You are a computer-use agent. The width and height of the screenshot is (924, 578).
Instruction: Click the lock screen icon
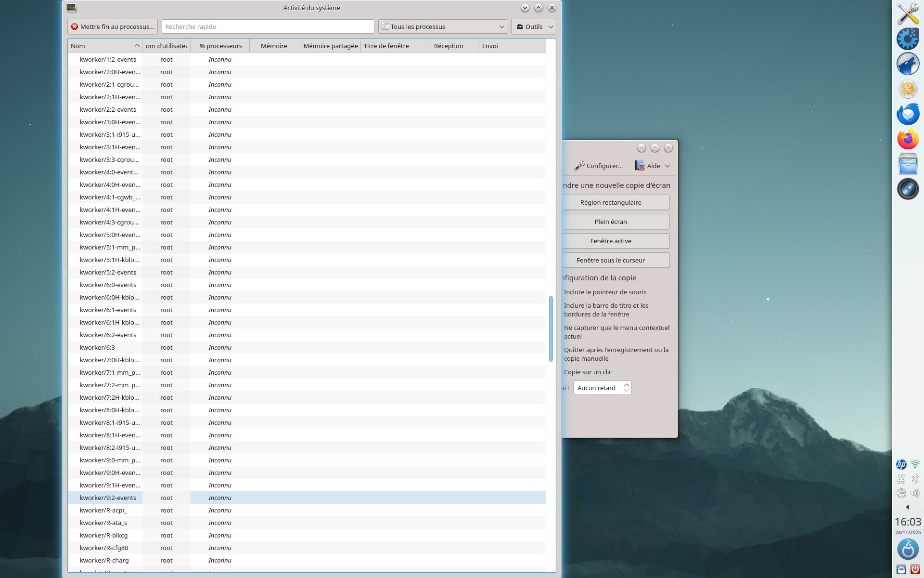pyautogui.click(x=901, y=569)
